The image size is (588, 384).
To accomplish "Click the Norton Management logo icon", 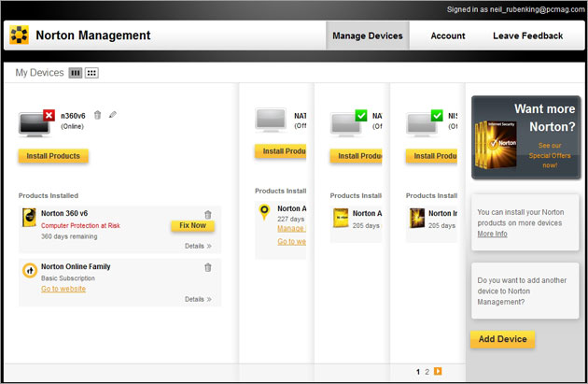I will coord(19,35).
